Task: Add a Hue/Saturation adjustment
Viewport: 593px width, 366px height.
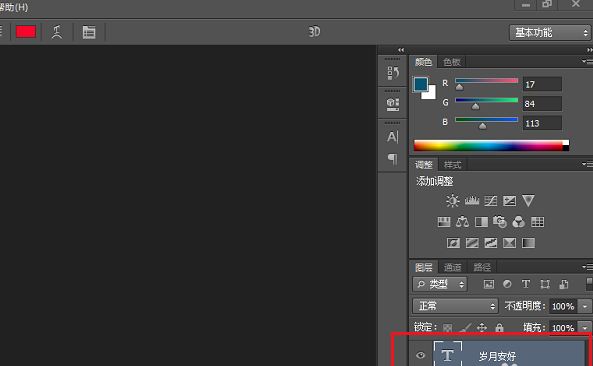Action: pyautogui.click(x=444, y=222)
